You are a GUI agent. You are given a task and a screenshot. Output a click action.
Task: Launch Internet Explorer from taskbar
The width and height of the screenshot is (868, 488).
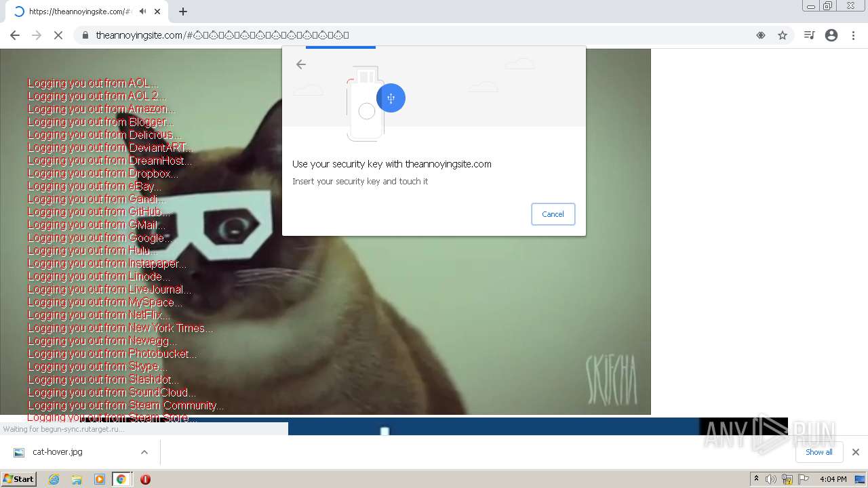click(54, 479)
